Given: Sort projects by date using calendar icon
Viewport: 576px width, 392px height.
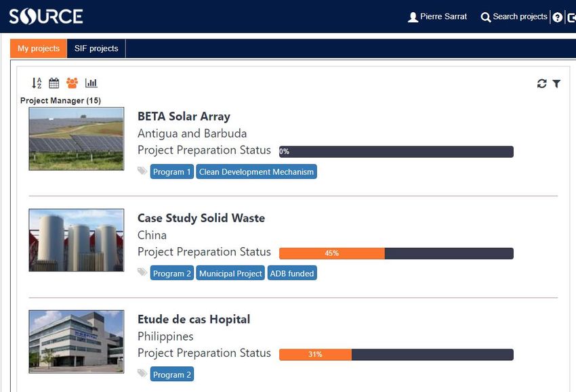Looking at the screenshot, I should pyautogui.click(x=54, y=83).
